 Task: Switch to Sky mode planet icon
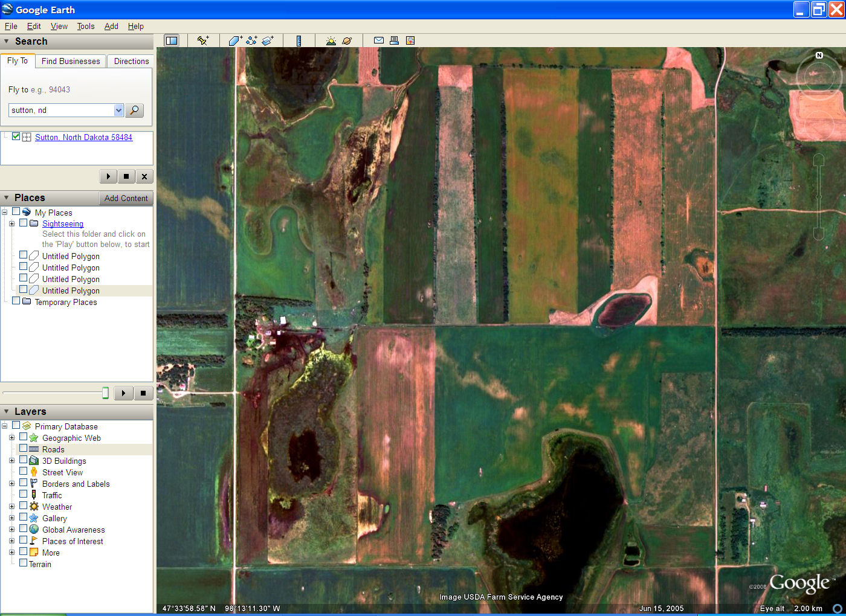point(347,40)
